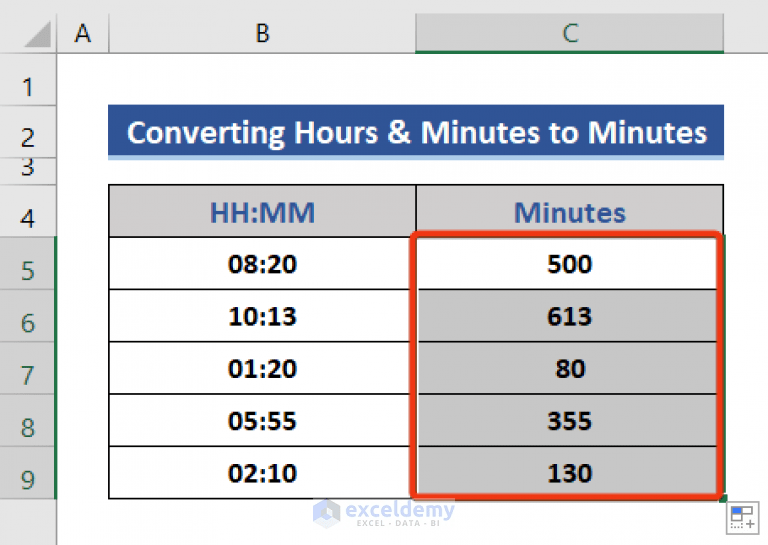Select column A header
This screenshot has height=545, width=768.
(83, 33)
